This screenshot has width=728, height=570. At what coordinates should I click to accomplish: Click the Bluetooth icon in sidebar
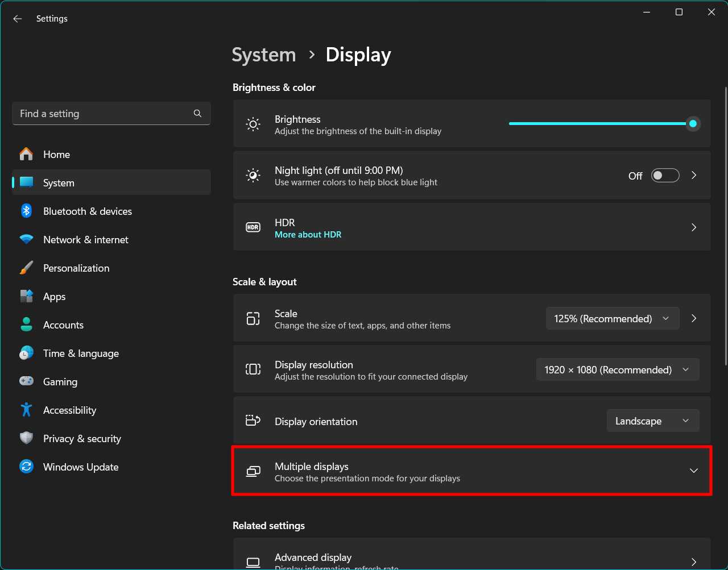(x=26, y=211)
